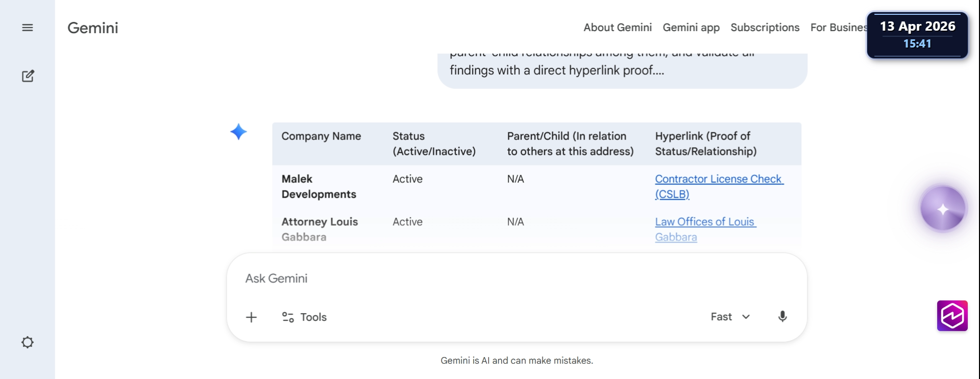
Task: Click the Gemini logo text
Action: tap(93, 28)
